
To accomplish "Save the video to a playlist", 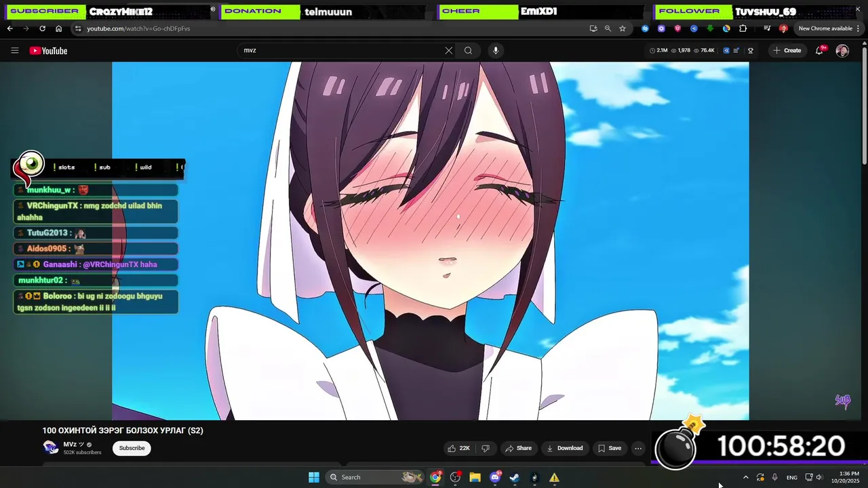I will [x=609, y=448].
